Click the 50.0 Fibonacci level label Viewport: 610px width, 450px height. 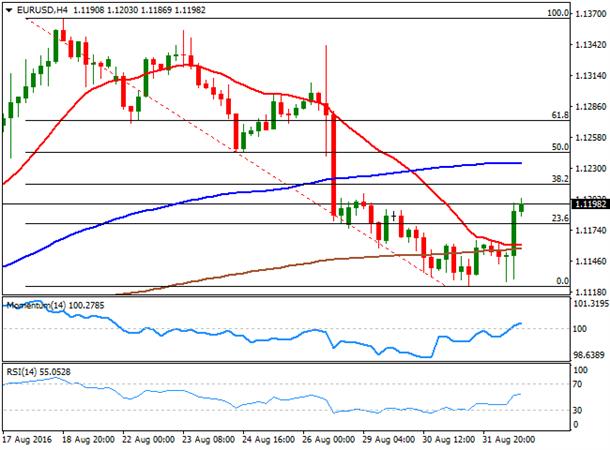pos(560,147)
